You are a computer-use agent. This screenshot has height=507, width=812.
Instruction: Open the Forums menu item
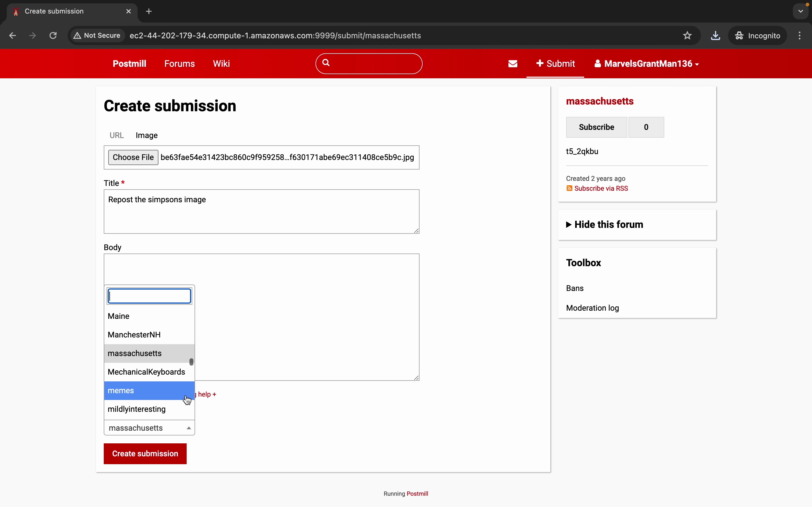[x=180, y=64]
